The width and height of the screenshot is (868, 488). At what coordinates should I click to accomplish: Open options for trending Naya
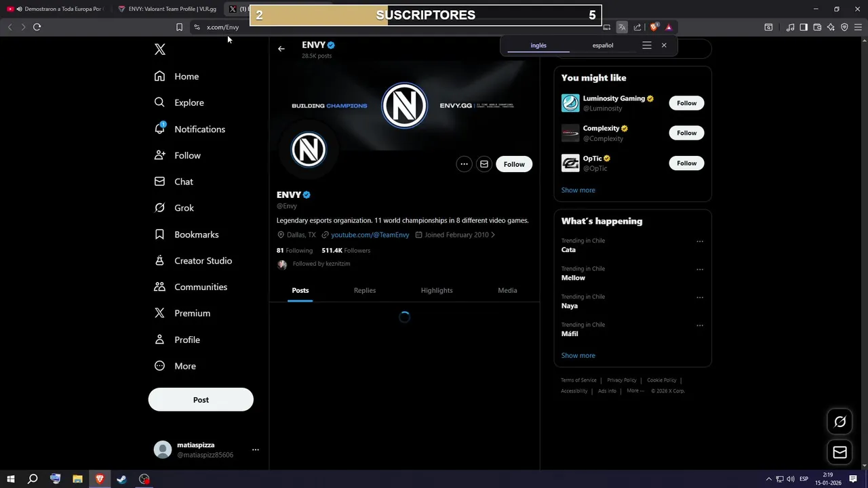[x=700, y=298]
